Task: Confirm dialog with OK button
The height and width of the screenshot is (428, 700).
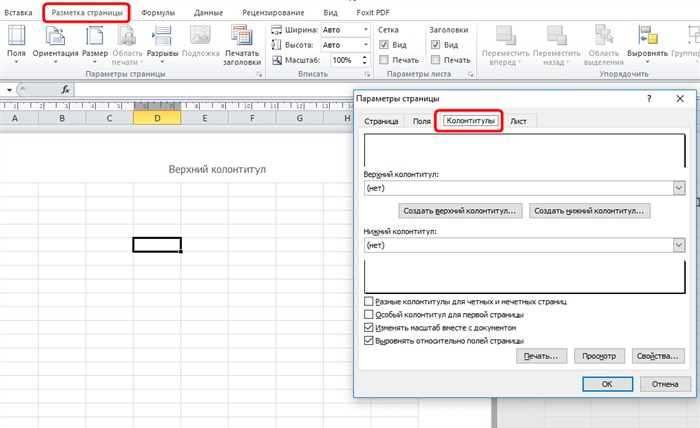Action: pyautogui.click(x=607, y=384)
